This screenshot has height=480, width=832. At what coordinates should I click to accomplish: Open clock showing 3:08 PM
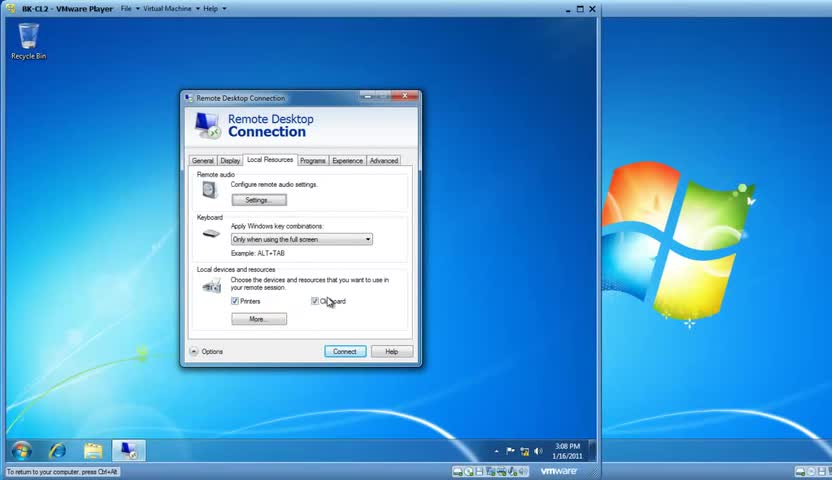[567, 451]
